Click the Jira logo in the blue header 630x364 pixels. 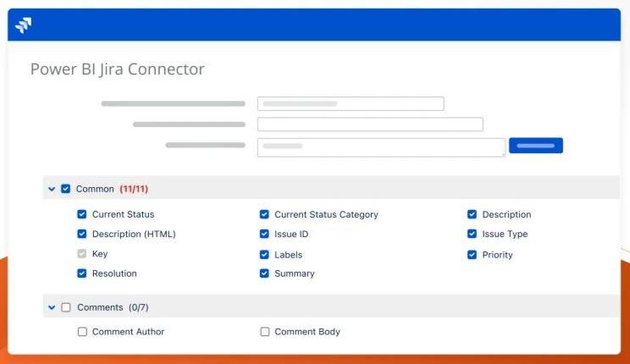(x=24, y=25)
